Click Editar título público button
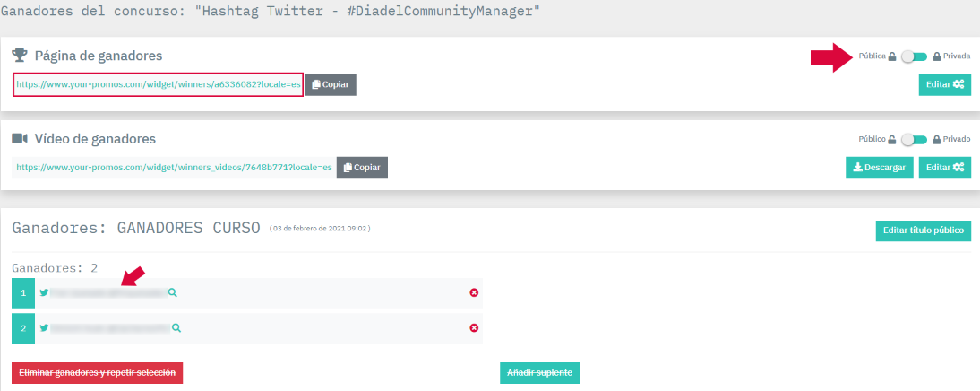Viewport: 980px width, 391px height. (923, 230)
